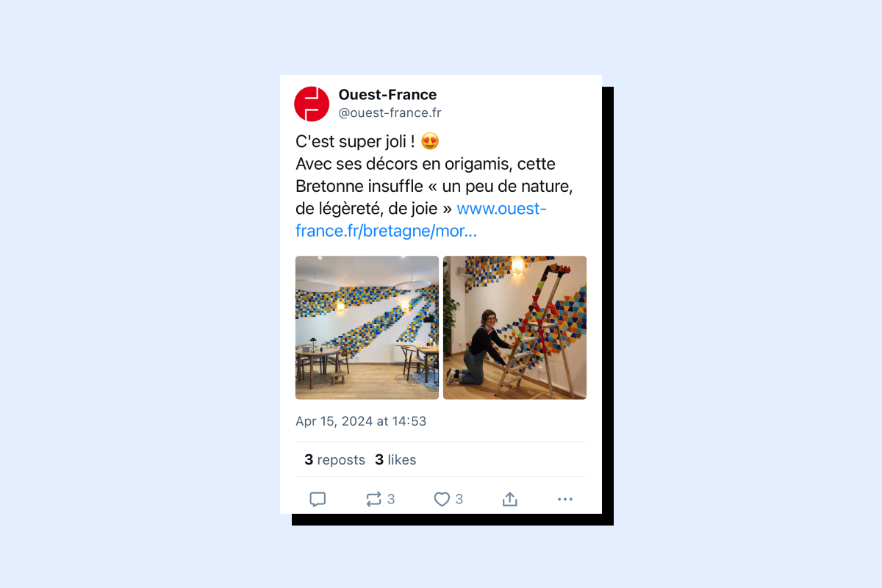View the "3 reposts" list
The width and height of the screenshot is (882, 588).
(x=334, y=460)
